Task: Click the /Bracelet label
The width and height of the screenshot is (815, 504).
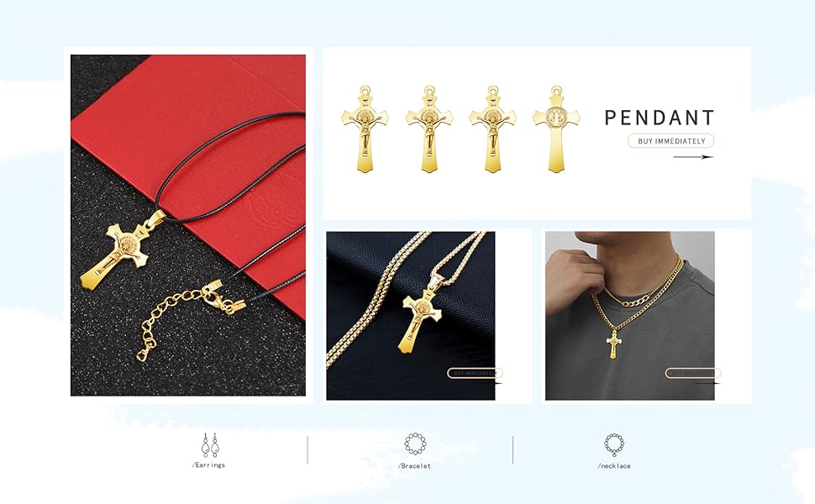Action: pyautogui.click(x=414, y=466)
